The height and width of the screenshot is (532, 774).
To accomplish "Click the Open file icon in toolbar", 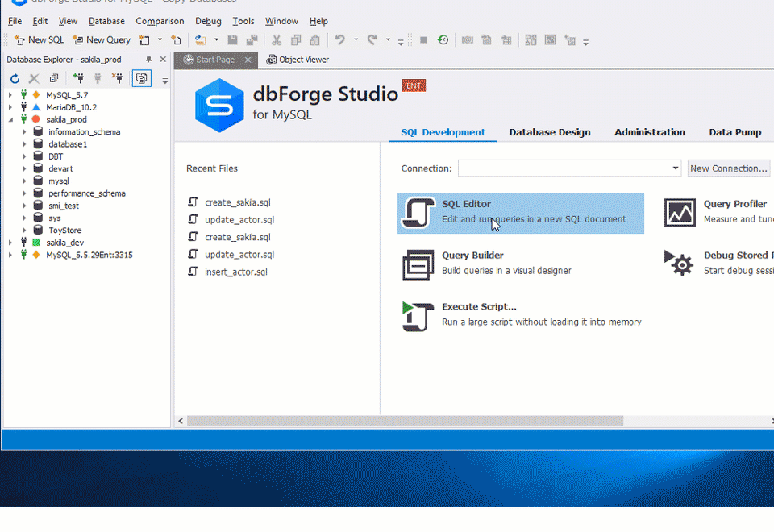I will [x=200, y=40].
